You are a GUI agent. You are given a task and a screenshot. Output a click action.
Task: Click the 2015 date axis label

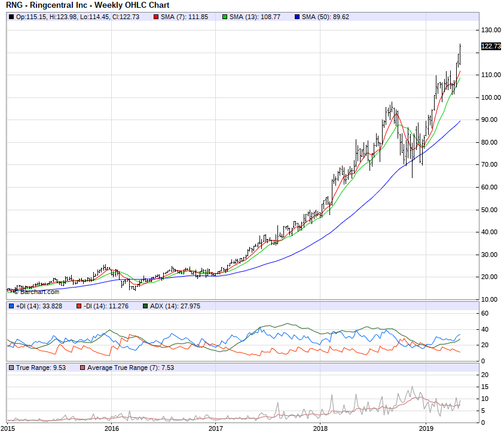pos(8,428)
